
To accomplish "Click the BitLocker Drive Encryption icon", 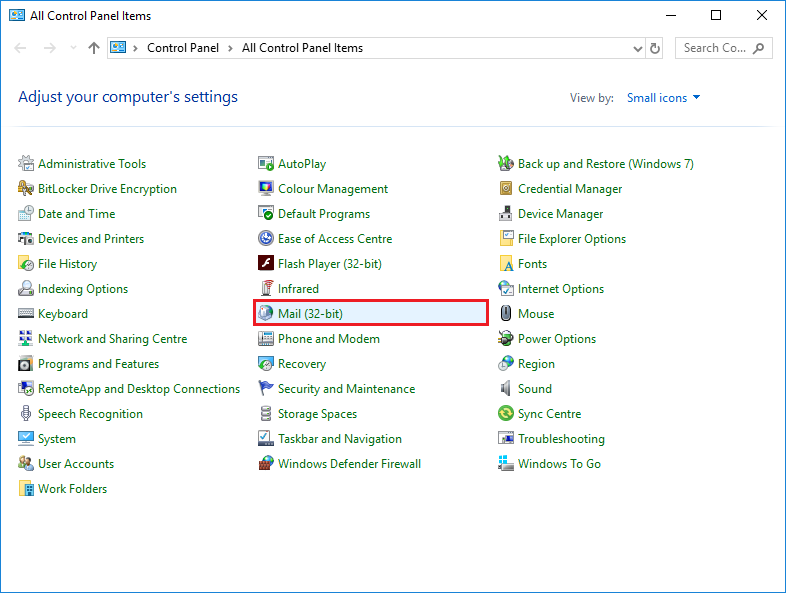I will point(26,188).
